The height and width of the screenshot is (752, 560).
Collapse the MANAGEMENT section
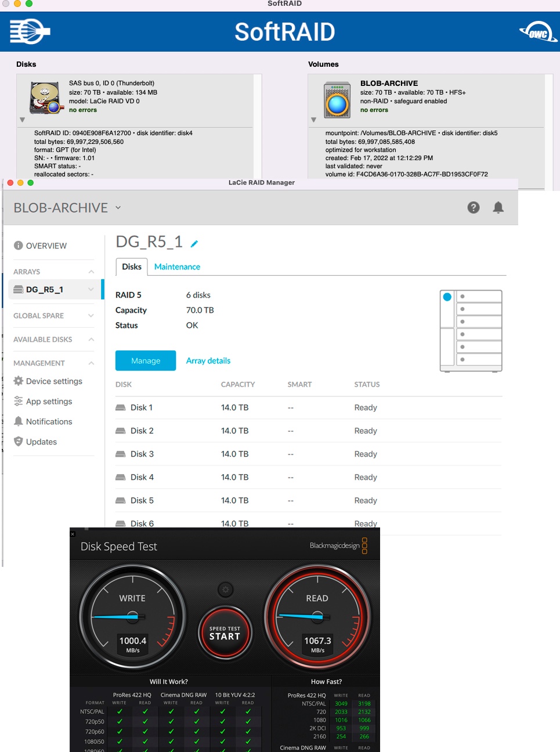pos(91,363)
